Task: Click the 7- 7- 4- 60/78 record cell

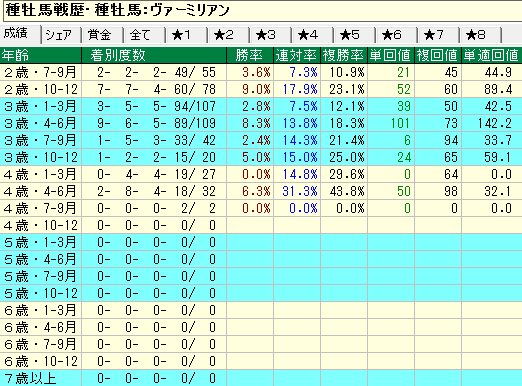Action: pyautogui.click(x=154, y=89)
